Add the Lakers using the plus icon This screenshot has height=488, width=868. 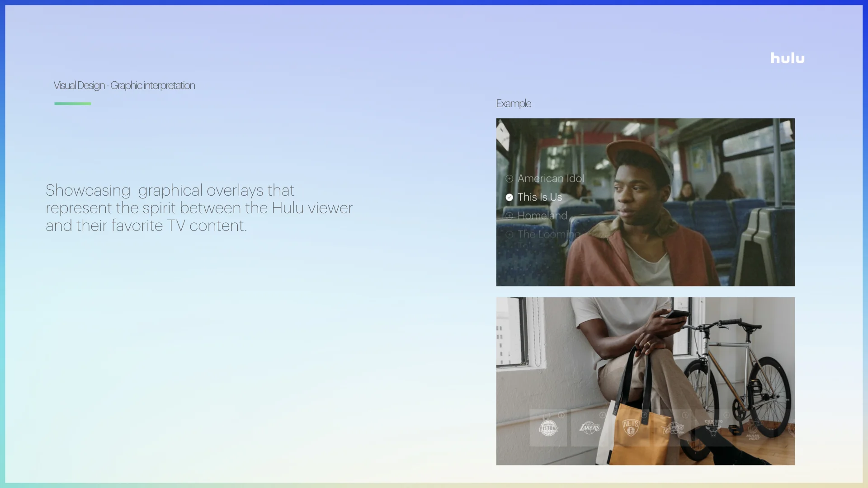click(x=602, y=415)
